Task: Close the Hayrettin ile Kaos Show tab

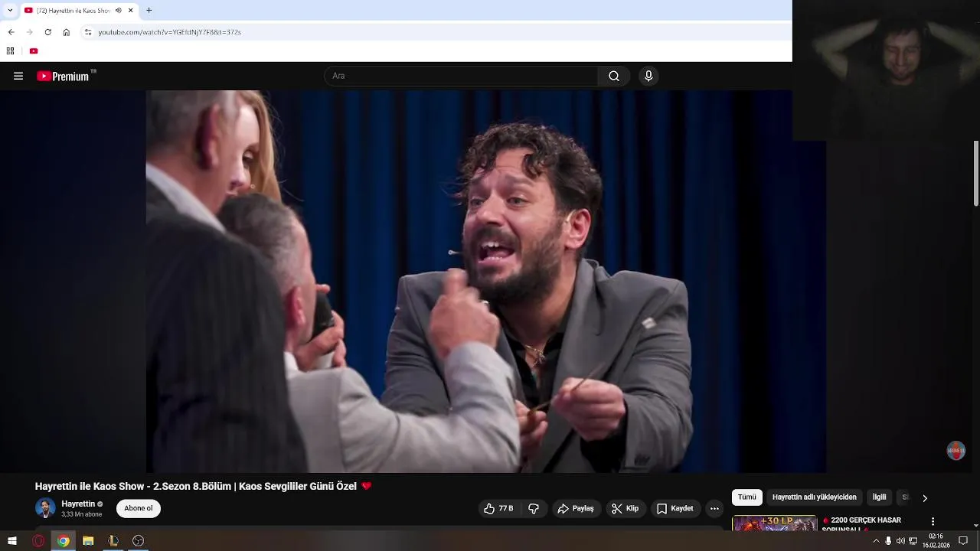Action: pos(131,11)
